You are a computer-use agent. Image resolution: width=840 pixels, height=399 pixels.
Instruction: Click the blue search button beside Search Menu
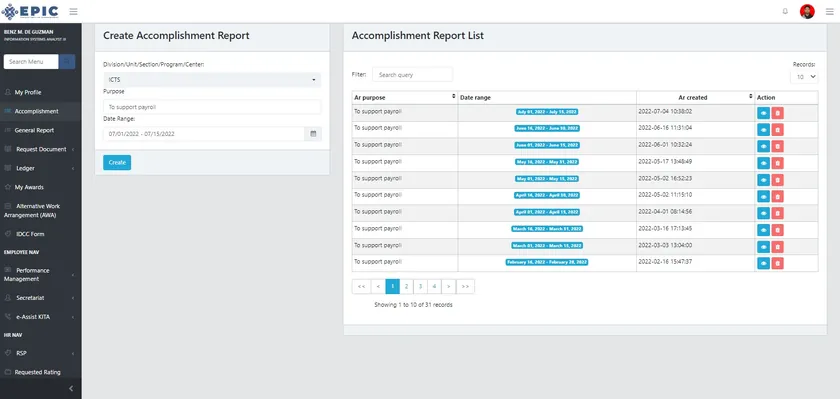coord(67,62)
